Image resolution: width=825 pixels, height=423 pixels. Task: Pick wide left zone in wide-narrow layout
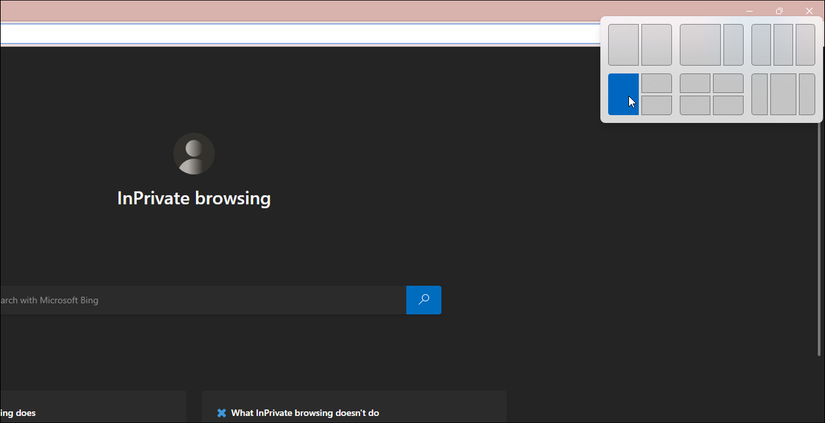[700, 45]
